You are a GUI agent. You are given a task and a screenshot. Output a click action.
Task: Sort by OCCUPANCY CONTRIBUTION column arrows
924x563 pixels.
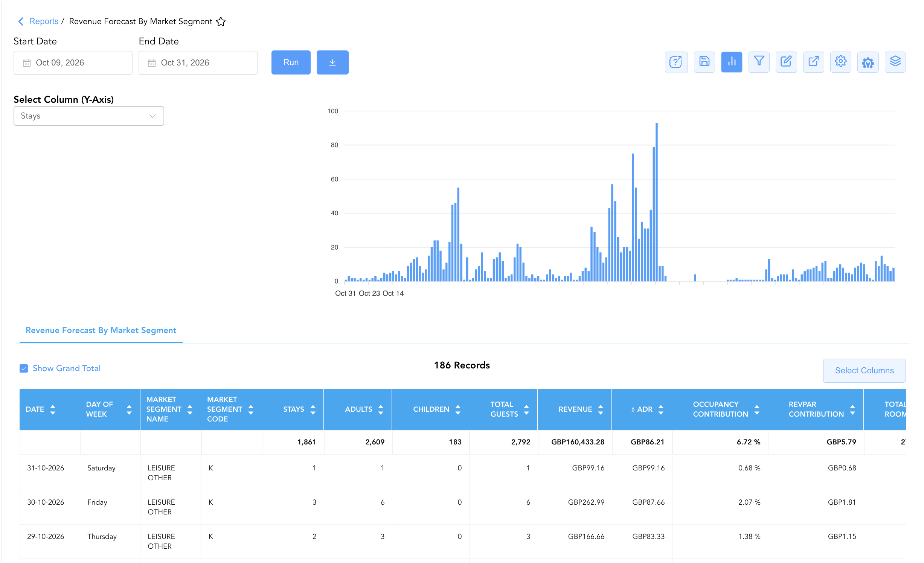pos(757,409)
